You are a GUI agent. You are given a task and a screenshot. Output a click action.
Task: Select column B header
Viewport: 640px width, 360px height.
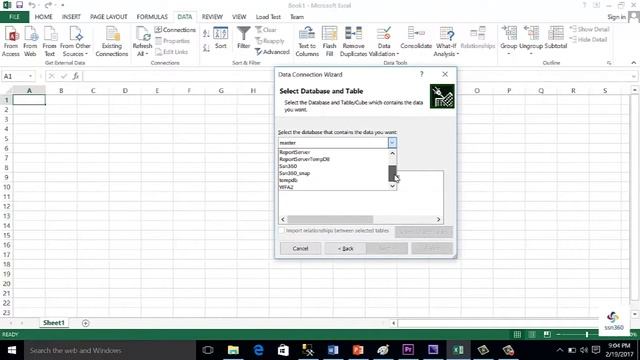(x=61, y=91)
